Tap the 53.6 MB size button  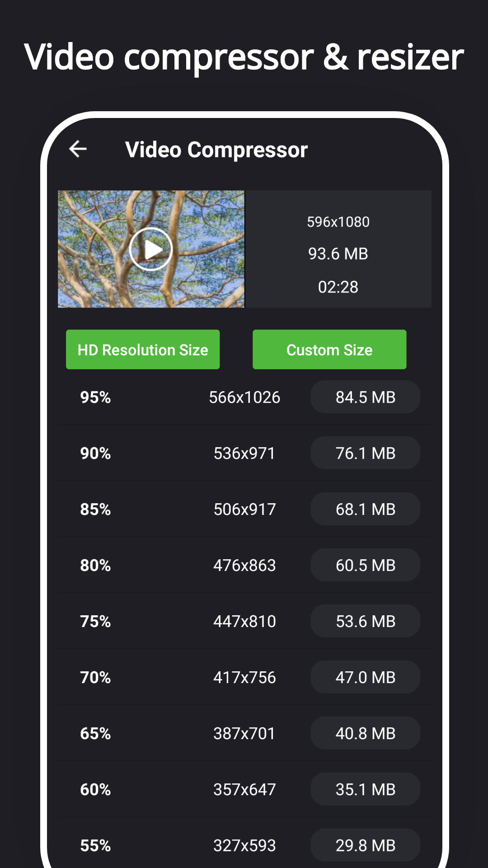(x=365, y=621)
